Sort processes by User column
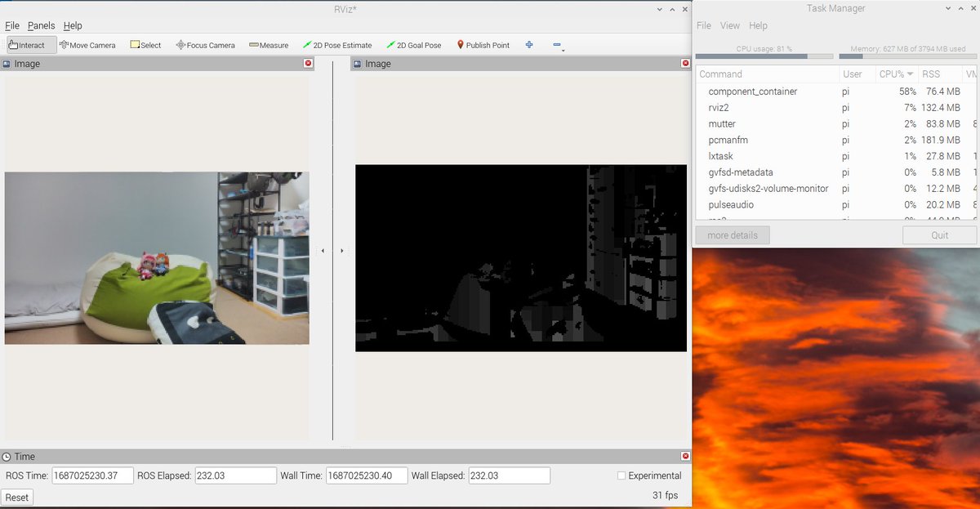The height and width of the screenshot is (509, 980). coord(856,74)
